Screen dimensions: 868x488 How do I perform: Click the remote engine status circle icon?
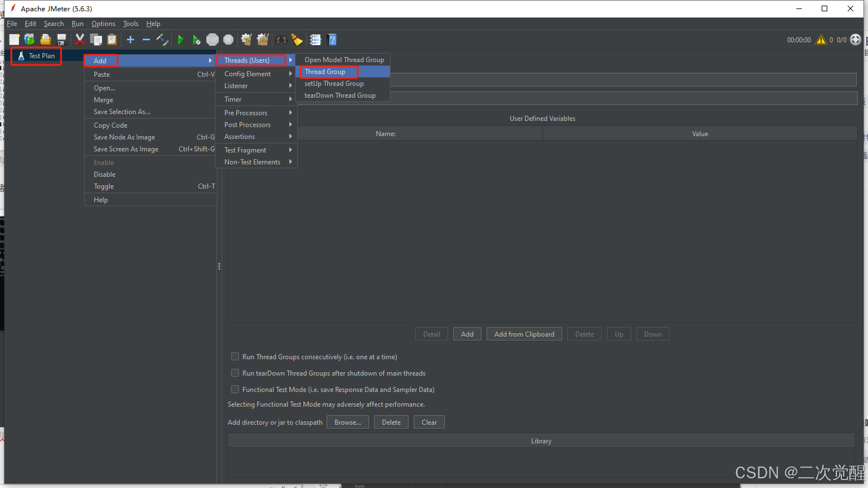[856, 40]
